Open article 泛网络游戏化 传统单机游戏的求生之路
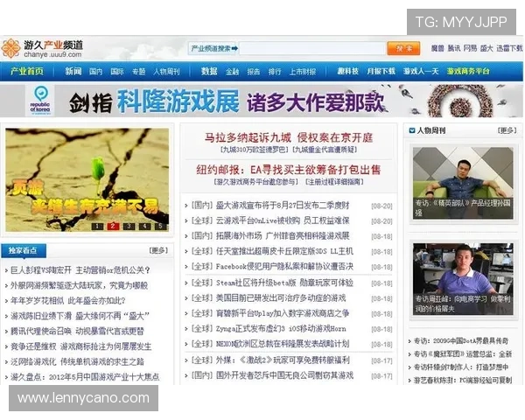Viewport: 525px width, 420px height. (77, 361)
